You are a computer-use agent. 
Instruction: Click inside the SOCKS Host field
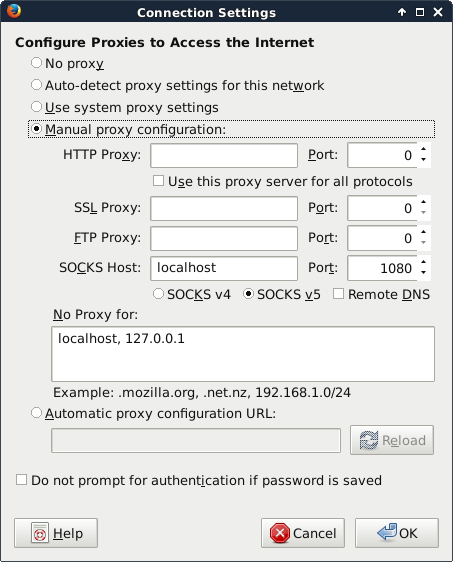(x=224, y=268)
